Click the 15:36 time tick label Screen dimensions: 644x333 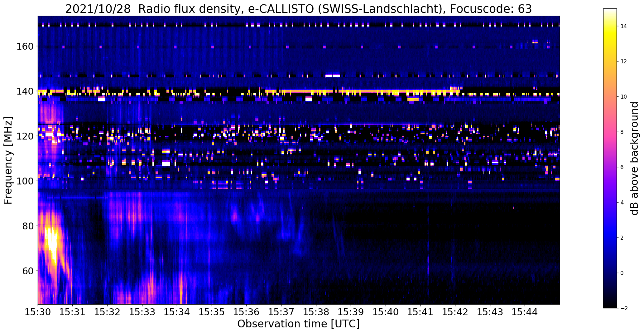246,311
